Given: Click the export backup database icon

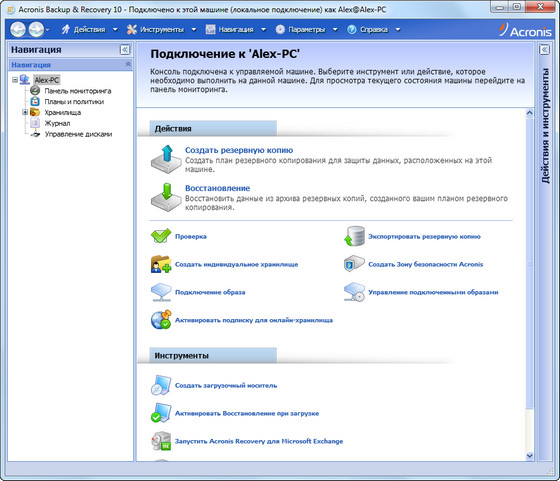Looking at the screenshot, I should pyautogui.click(x=354, y=236).
